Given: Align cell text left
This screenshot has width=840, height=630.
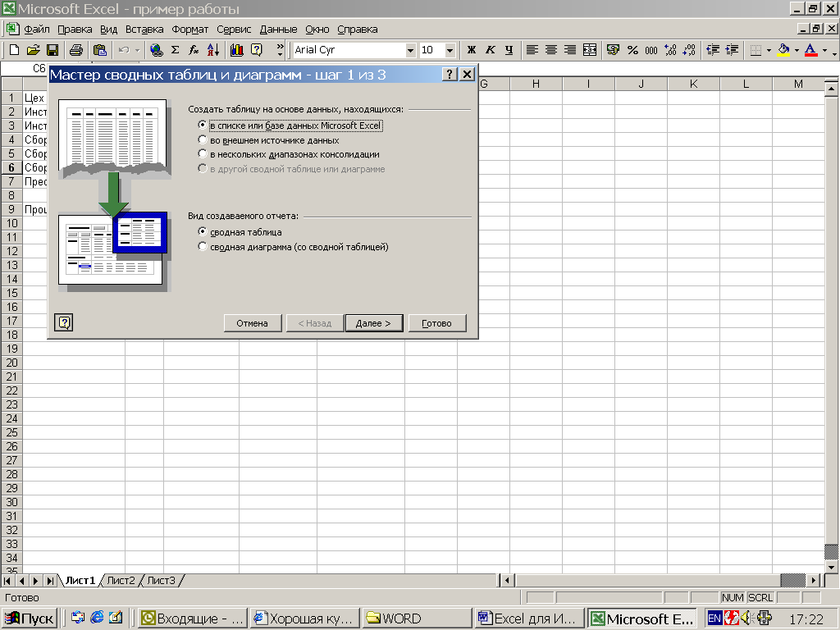Looking at the screenshot, I should [x=532, y=50].
